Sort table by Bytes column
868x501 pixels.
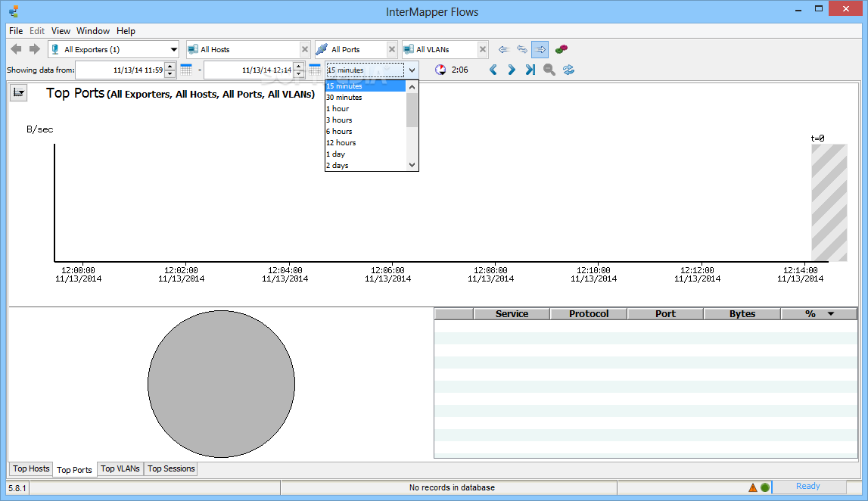coord(742,314)
